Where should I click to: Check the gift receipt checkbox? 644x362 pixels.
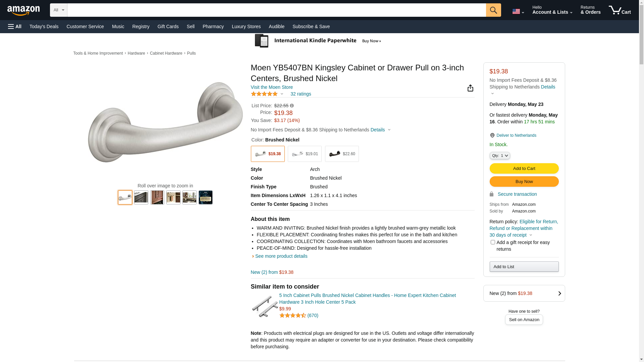pyautogui.click(x=493, y=242)
